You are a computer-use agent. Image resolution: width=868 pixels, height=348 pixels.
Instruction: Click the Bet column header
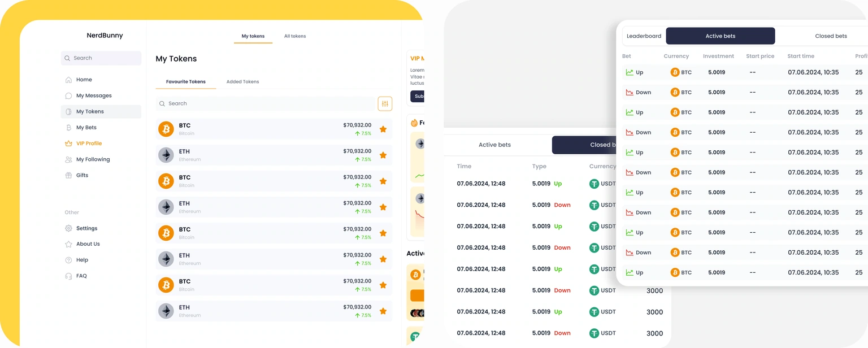tap(627, 56)
